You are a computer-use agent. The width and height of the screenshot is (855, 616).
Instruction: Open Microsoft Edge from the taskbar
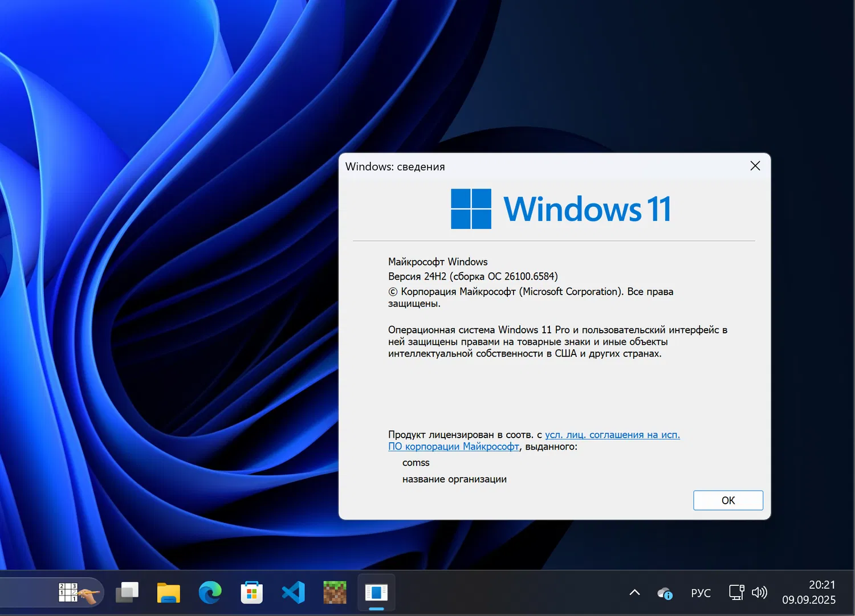pos(210,593)
